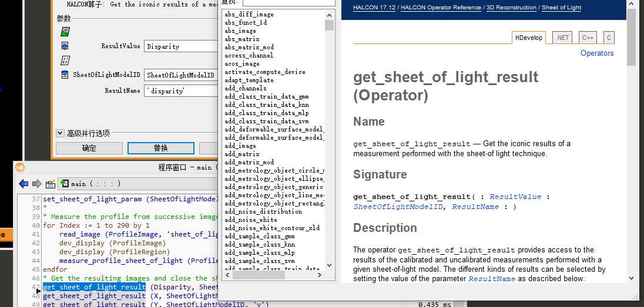
Task: Click the main procedure icon in the selector
Action: point(65,184)
